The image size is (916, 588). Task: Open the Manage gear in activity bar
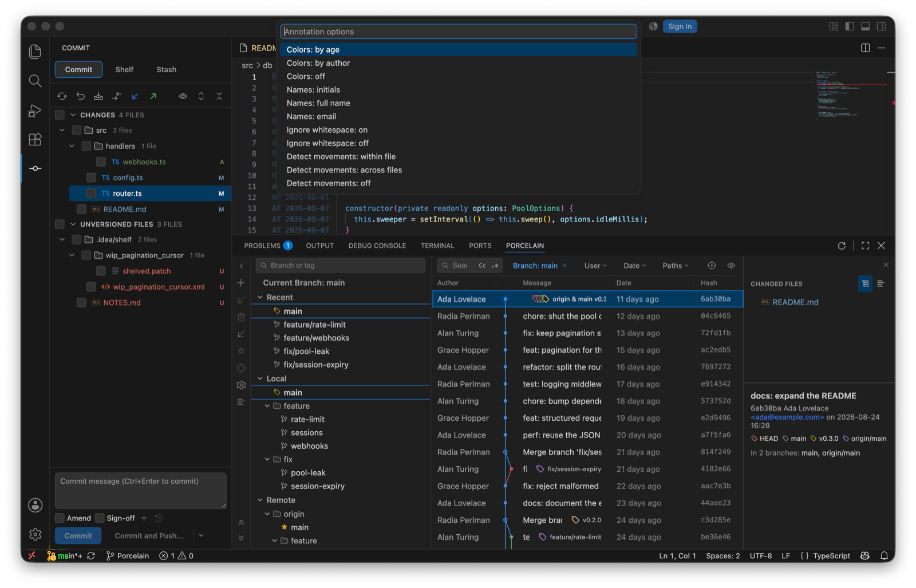click(35, 534)
